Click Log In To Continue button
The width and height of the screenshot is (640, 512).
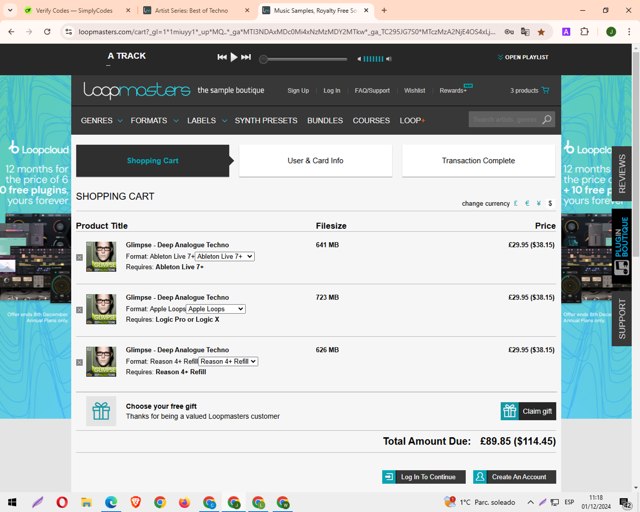pyautogui.click(x=424, y=477)
